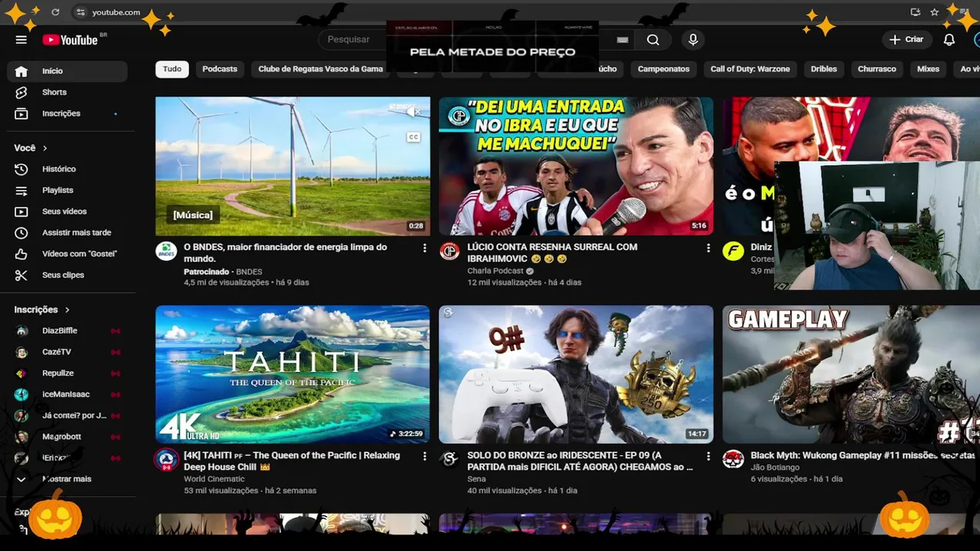Select the Campeonatos filter chip
The image size is (980, 551).
(664, 70)
